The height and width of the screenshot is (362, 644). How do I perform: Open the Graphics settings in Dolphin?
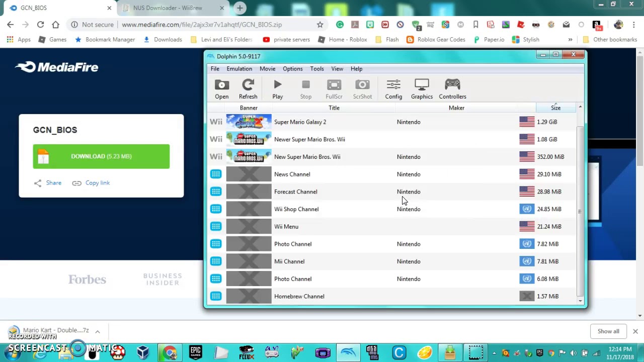coord(422,89)
